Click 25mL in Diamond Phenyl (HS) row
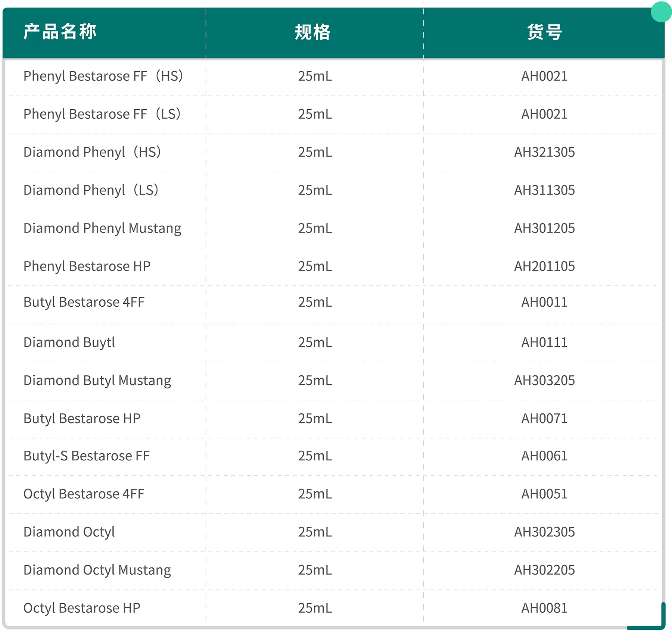This screenshot has width=672, height=641. [x=315, y=152]
